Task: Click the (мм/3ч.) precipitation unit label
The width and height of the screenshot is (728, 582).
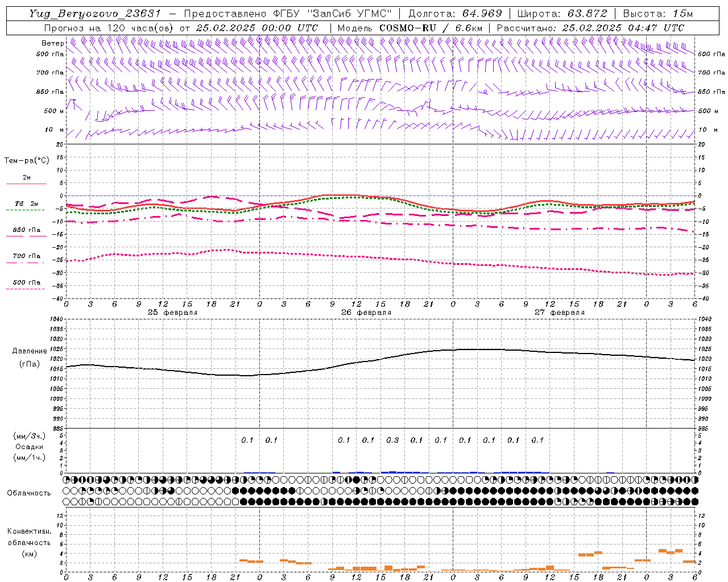Action: pyautogui.click(x=30, y=436)
